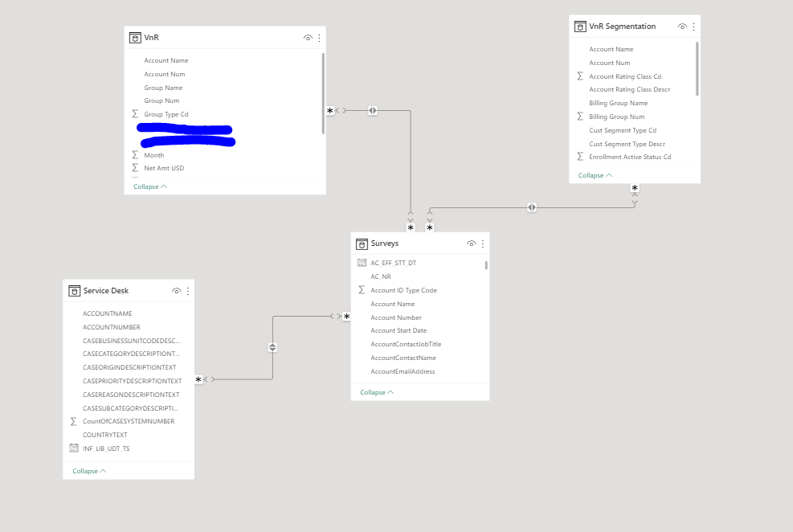Collapse the Service Desk table fields
793x532 pixels.
(89, 471)
